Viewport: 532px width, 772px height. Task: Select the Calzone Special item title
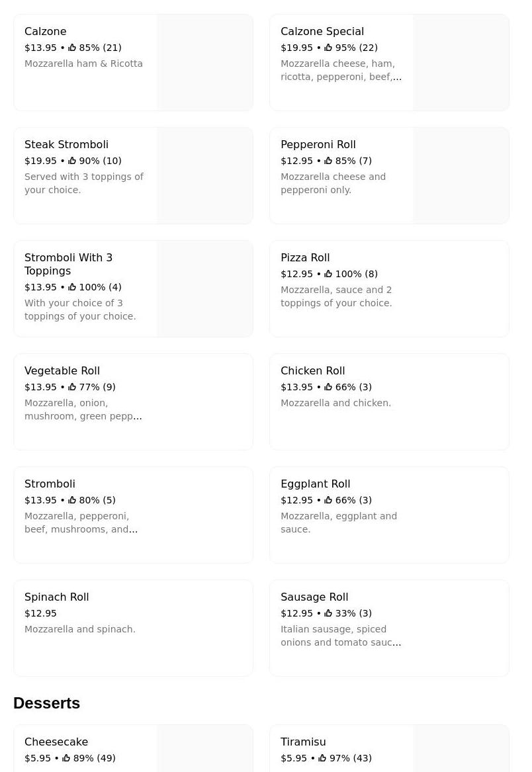[322, 32]
